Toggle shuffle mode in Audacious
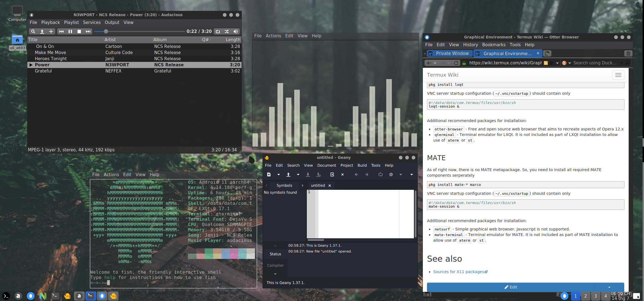 [227, 31]
